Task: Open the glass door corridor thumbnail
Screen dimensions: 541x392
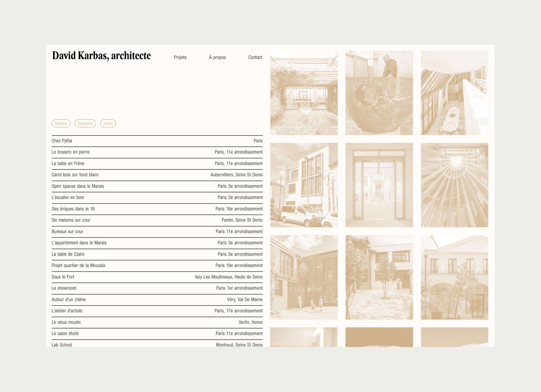Action: (379, 185)
